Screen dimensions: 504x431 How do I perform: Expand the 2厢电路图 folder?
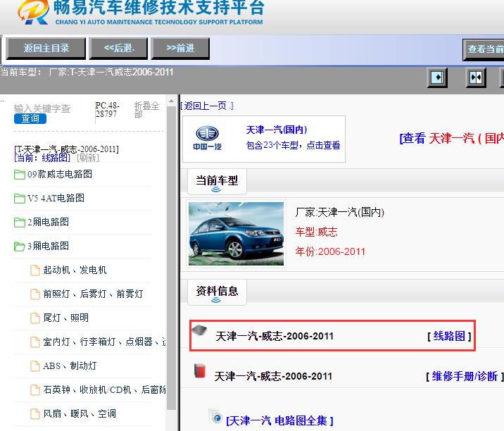point(20,223)
